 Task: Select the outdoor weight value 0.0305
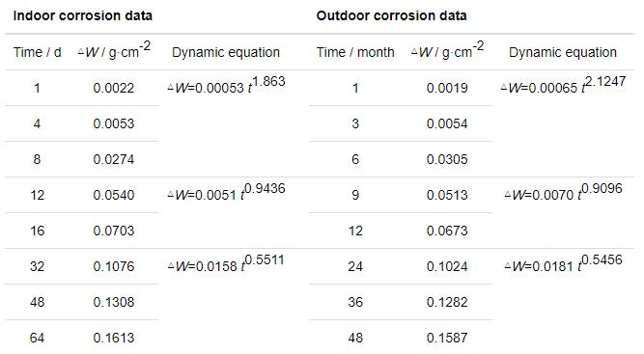pos(447,159)
